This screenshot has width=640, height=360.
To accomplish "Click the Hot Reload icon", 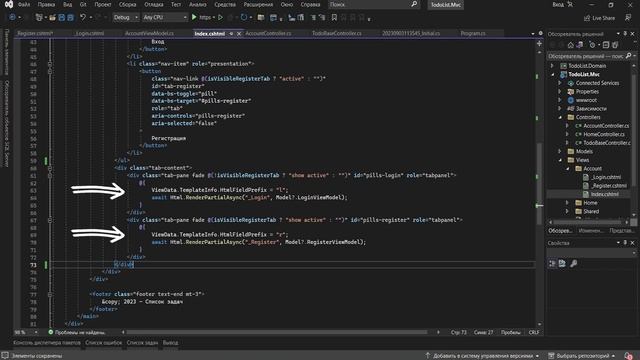I will (244, 18).
